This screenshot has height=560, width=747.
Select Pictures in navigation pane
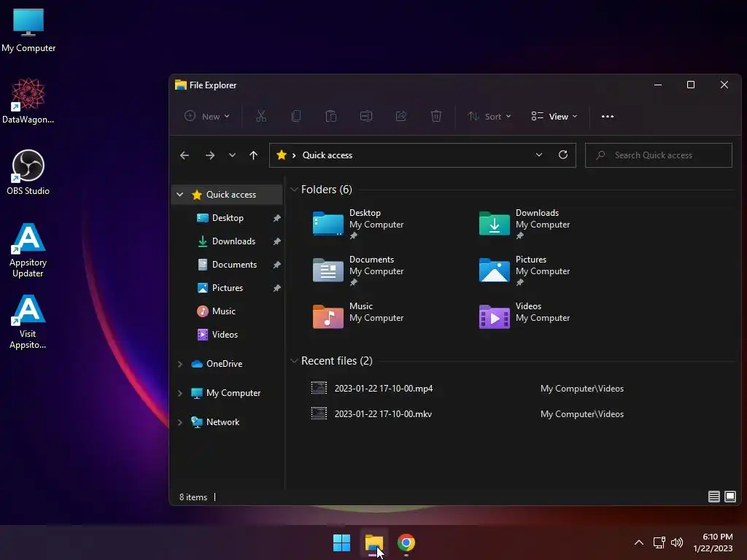pos(228,287)
